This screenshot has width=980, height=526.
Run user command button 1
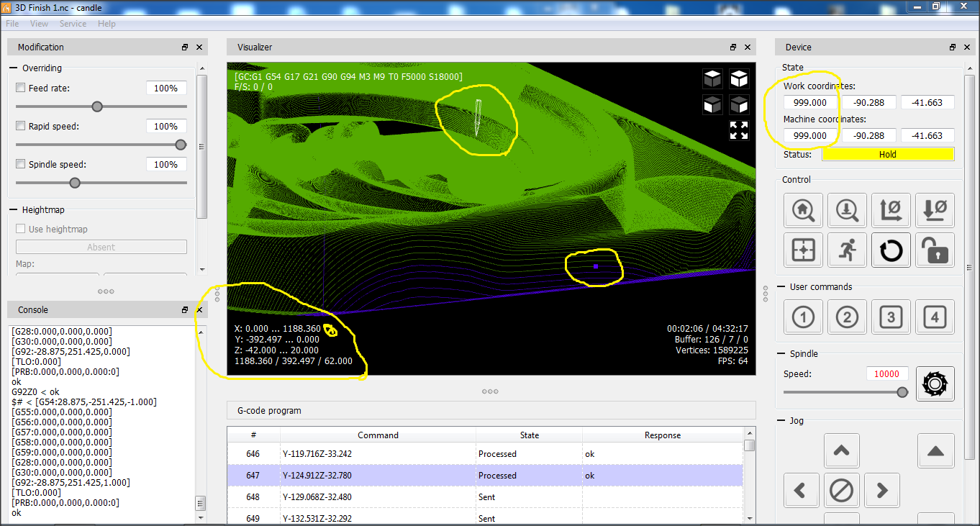pos(803,317)
